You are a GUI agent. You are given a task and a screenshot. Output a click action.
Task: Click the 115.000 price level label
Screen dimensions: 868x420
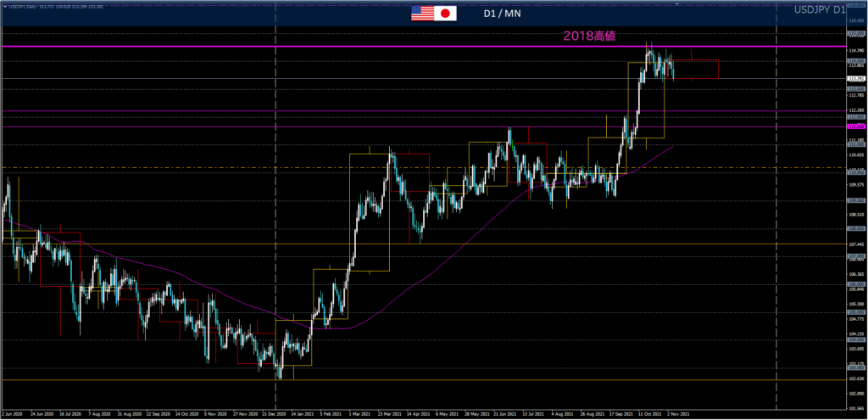click(x=855, y=35)
